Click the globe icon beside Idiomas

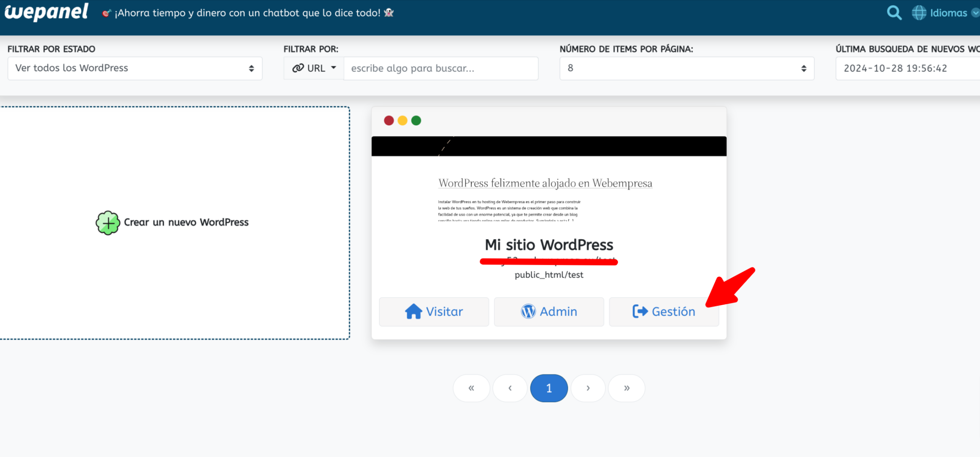[x=919, y=13]
